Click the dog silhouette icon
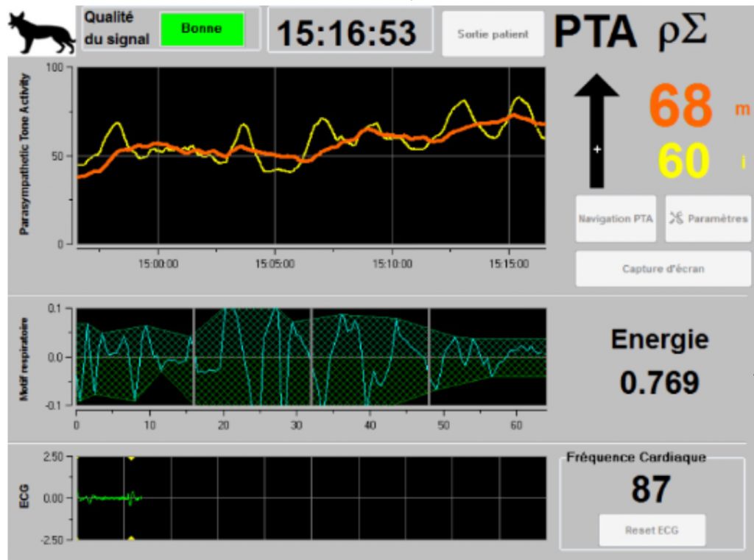754x560 pixels. [x=40, y=32]
